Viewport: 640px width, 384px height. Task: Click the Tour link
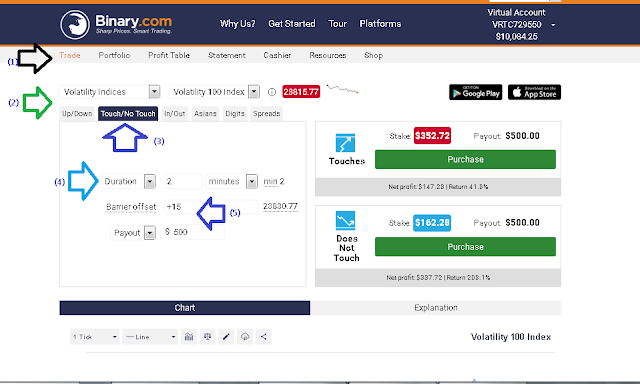(x=338, y=24)
